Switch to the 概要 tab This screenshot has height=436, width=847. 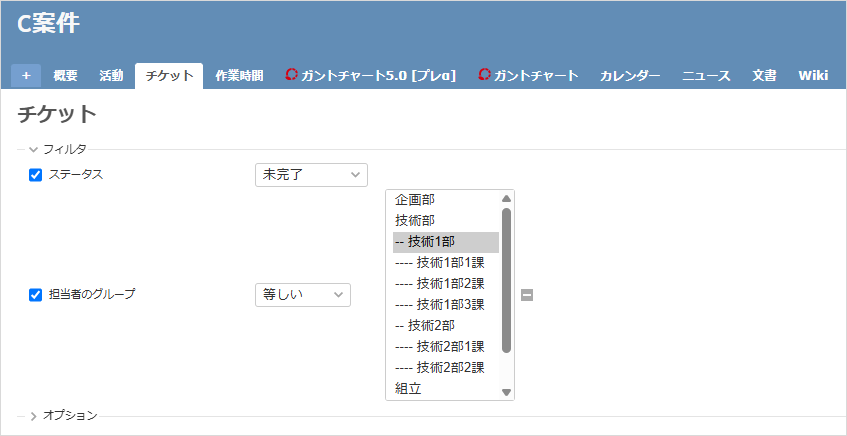coord(66,76)
